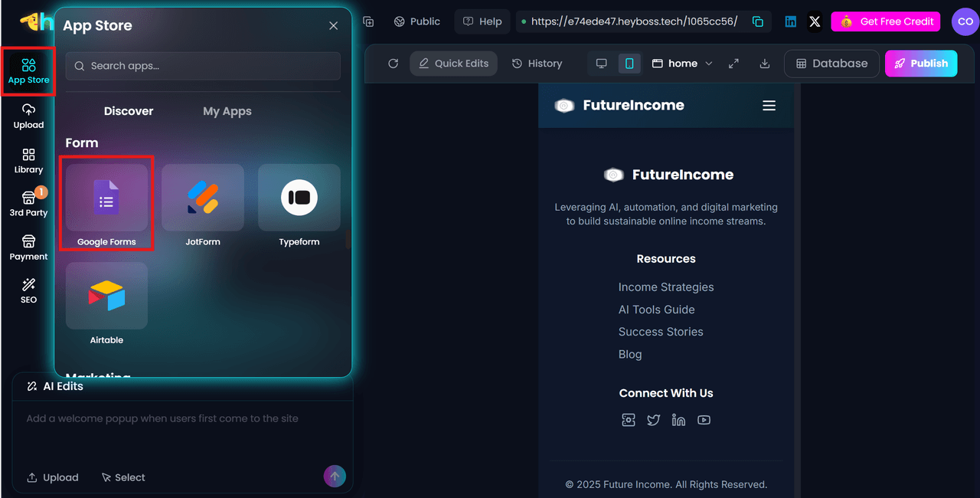
Task: Select the Airtable app
Action: coord(106,303)
